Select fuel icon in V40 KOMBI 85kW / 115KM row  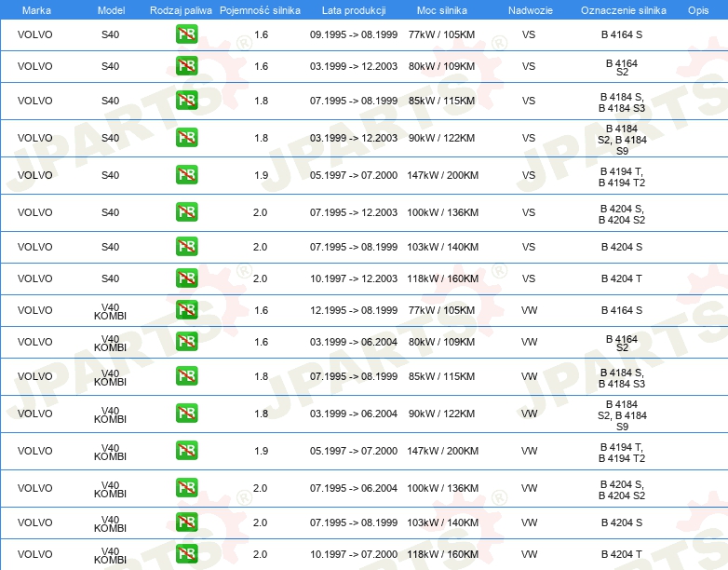tap(186, 376)
